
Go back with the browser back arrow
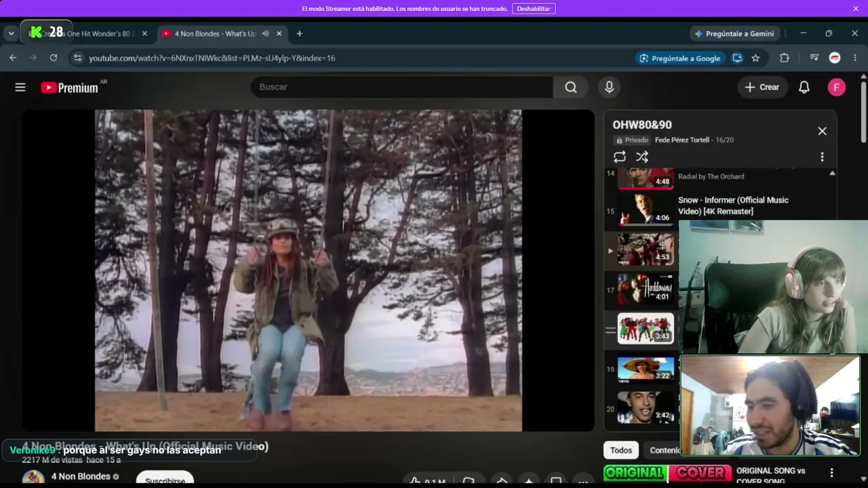coord(13,58)
